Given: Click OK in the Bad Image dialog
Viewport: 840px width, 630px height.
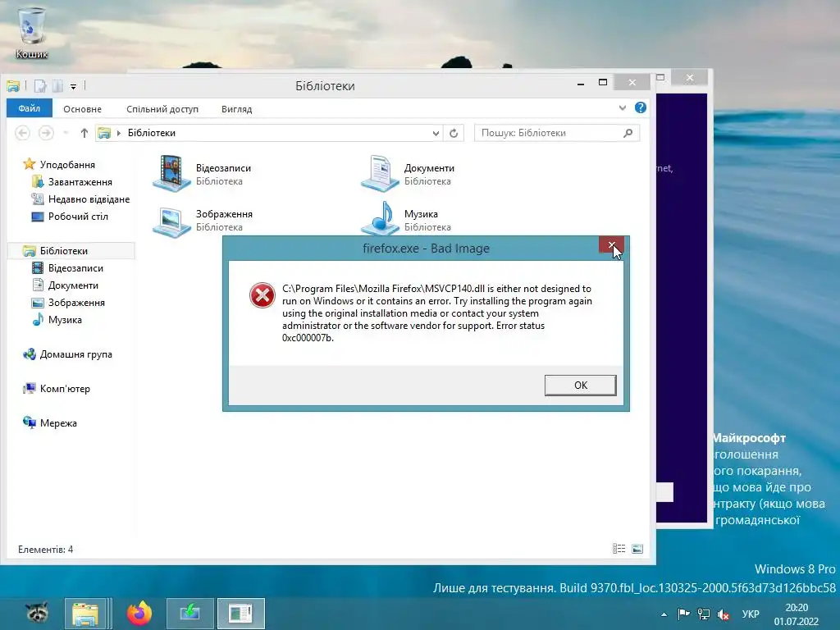Looking at the screenshot, I should (x=580, y=386).
